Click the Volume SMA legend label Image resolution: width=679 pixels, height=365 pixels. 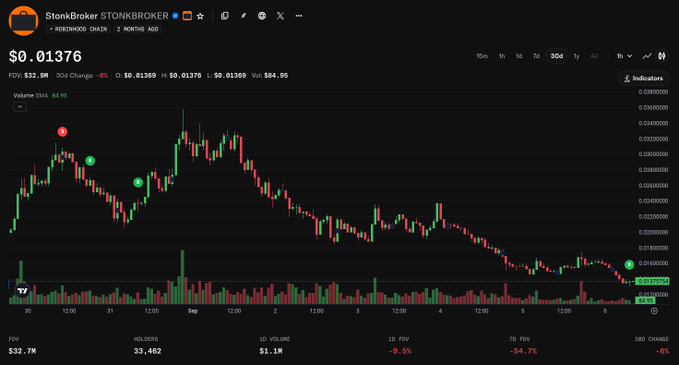pyautogui.click(x=30, y=96)
